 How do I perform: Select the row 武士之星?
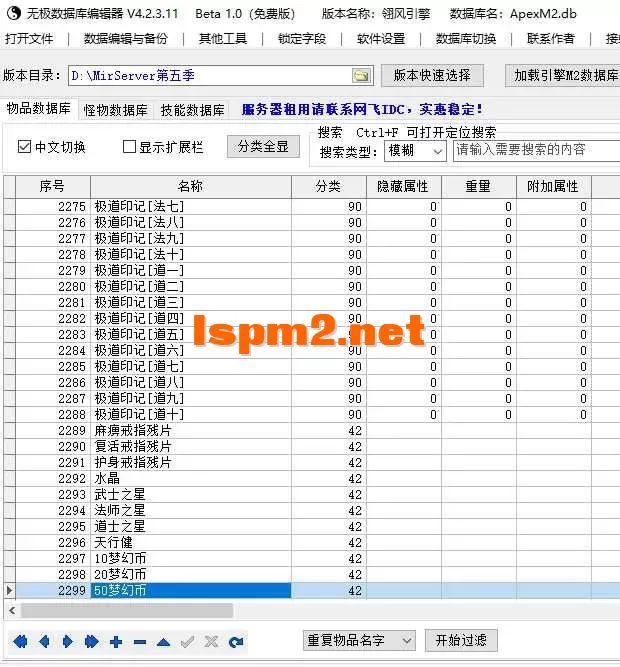point(311,495)
